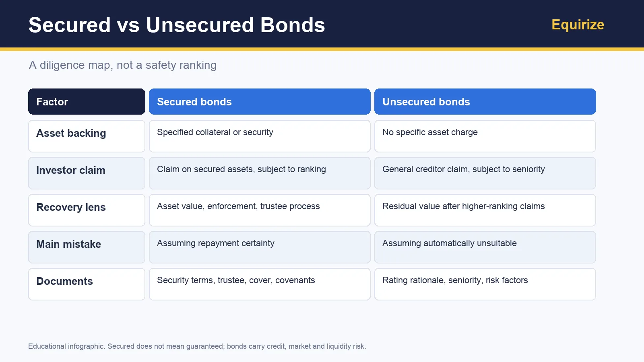
Task: Click 'General creditor claim, subject to seniority' cell
Action: pyautogui.click(x=485, y=173)
